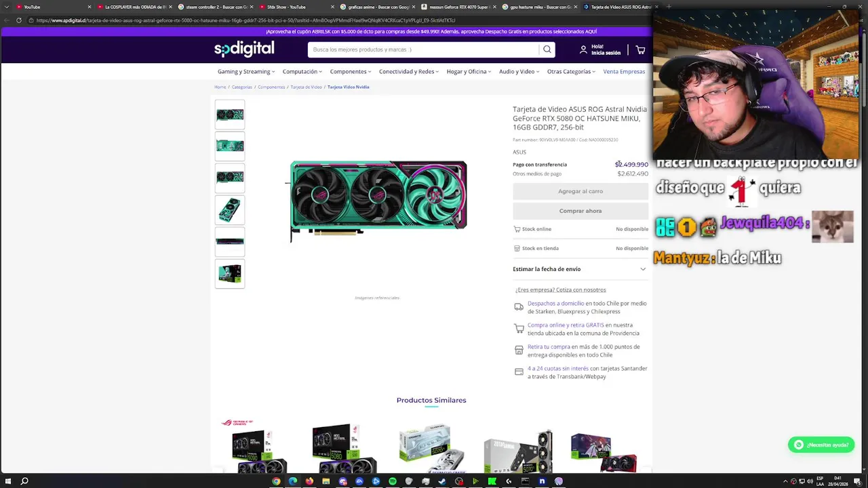
Task: Click the Windows search icon on the taskbar
Action: (24, 481)
